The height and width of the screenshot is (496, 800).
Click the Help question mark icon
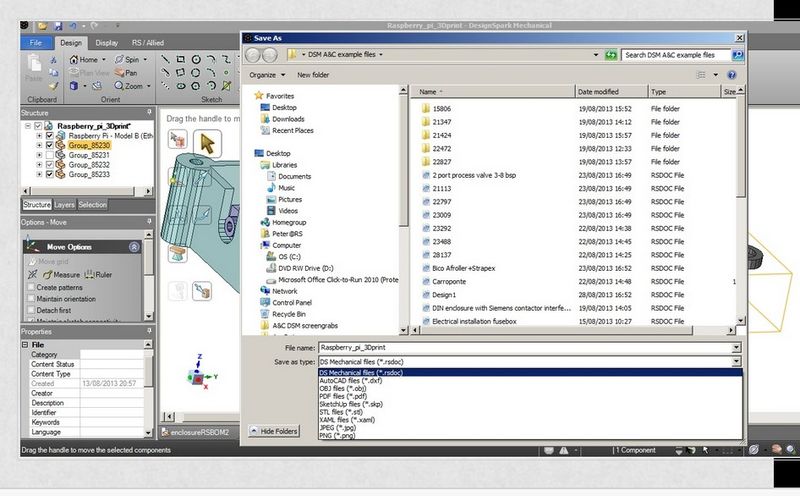[732, 75]
